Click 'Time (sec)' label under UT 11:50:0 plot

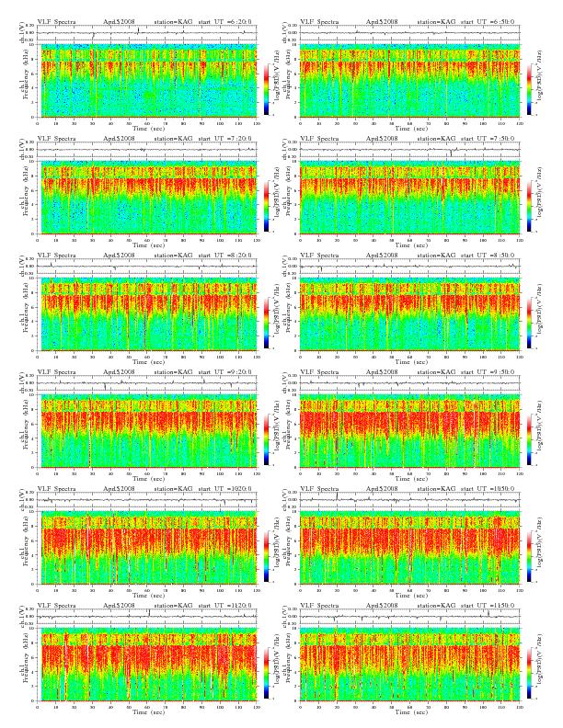click(x=409, y=712)
